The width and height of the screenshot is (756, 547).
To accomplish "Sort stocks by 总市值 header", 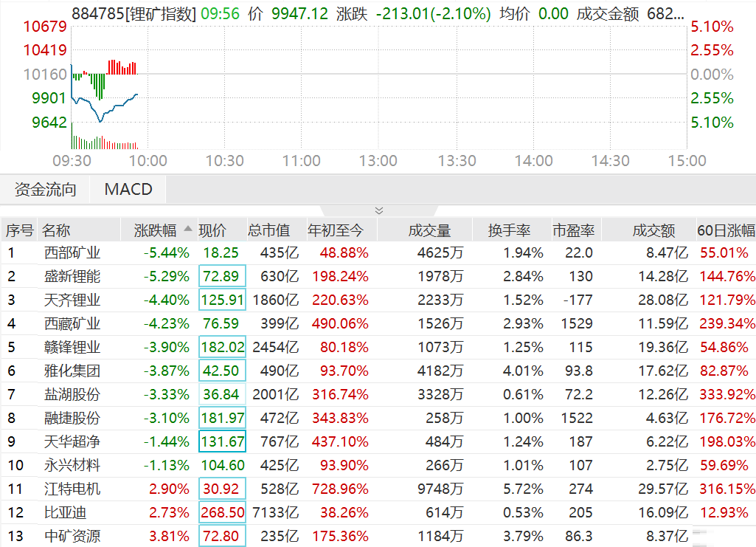I will (268, 230).
